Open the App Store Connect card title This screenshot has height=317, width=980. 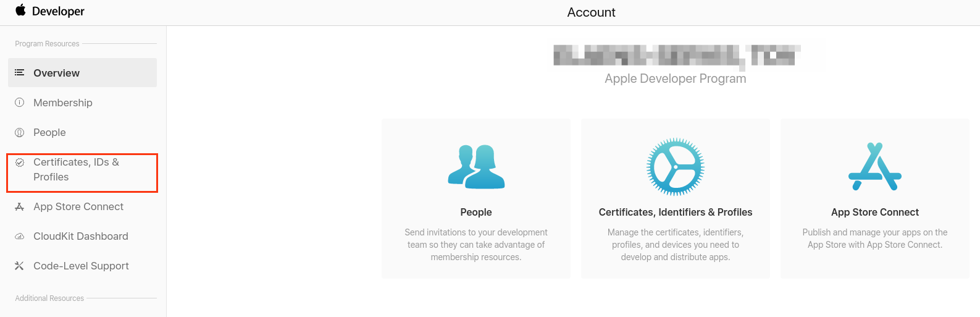pyautogui.click(x=875, y=212)
